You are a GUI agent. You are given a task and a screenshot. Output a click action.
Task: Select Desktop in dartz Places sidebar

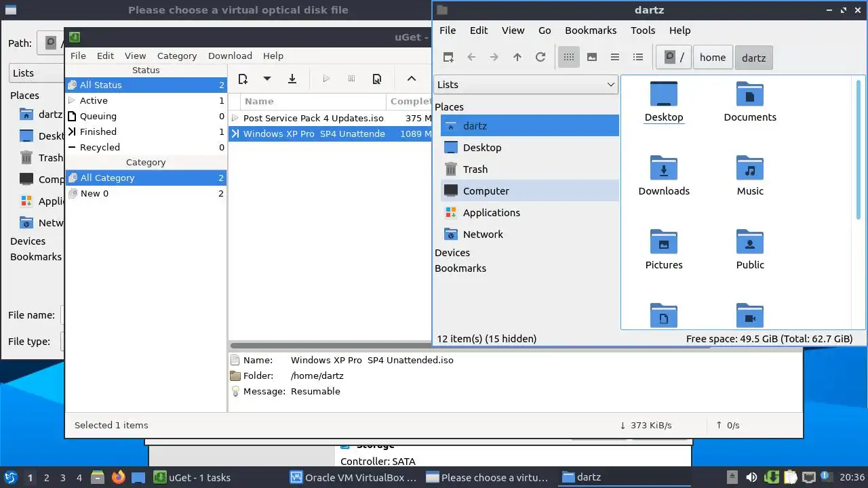coord(530,148)
